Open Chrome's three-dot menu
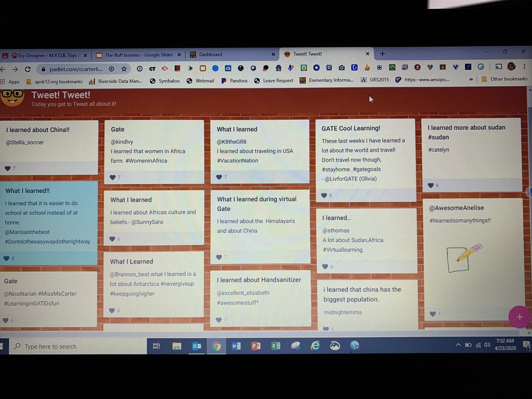This screenshot has width=532, height=399. pos(524,66)
